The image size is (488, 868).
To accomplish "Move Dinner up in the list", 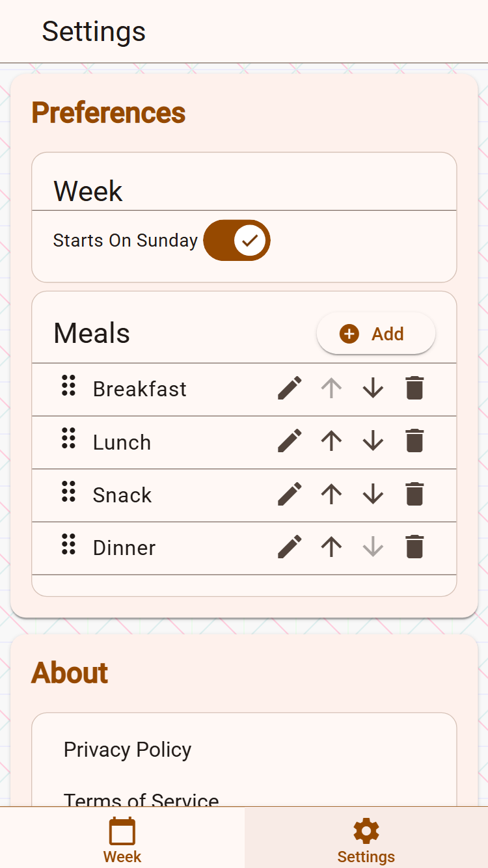I will pyautogui.click(x=331, y=547).
